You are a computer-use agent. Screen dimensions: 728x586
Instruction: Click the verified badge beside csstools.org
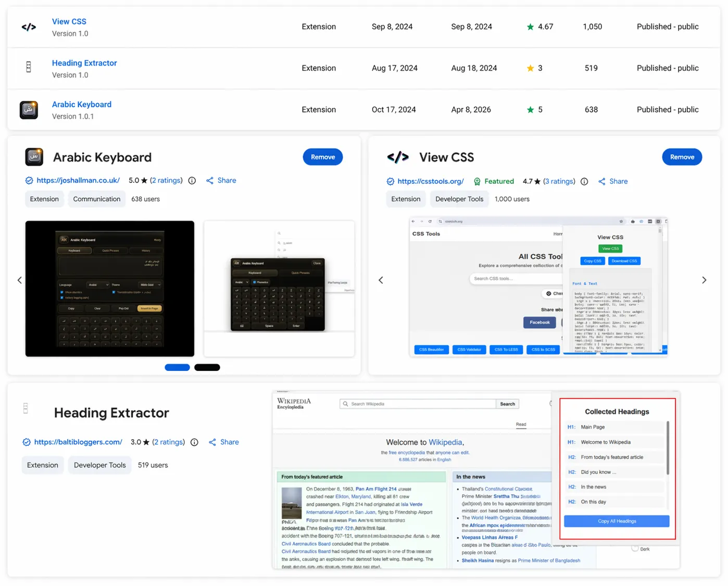tap(391, 182)
